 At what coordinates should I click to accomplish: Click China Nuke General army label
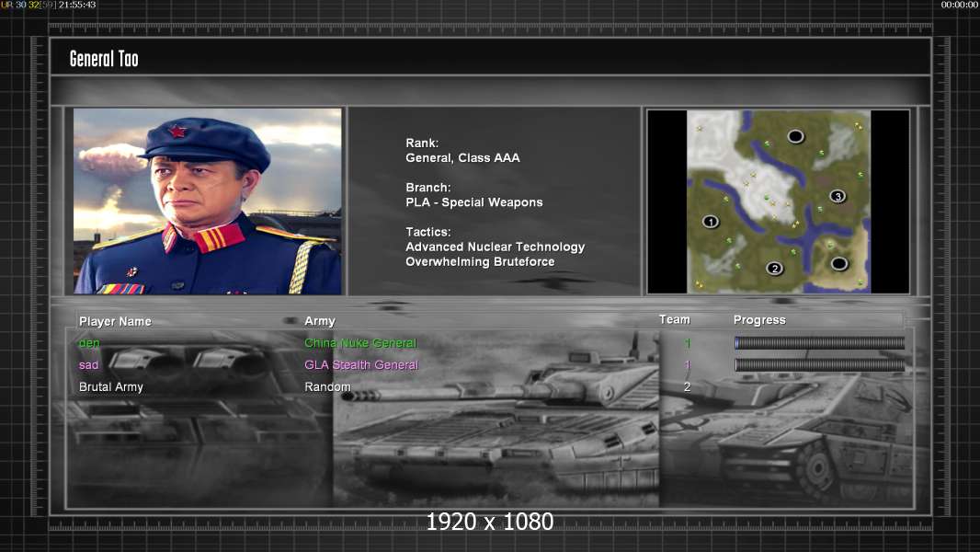point(360,343)
